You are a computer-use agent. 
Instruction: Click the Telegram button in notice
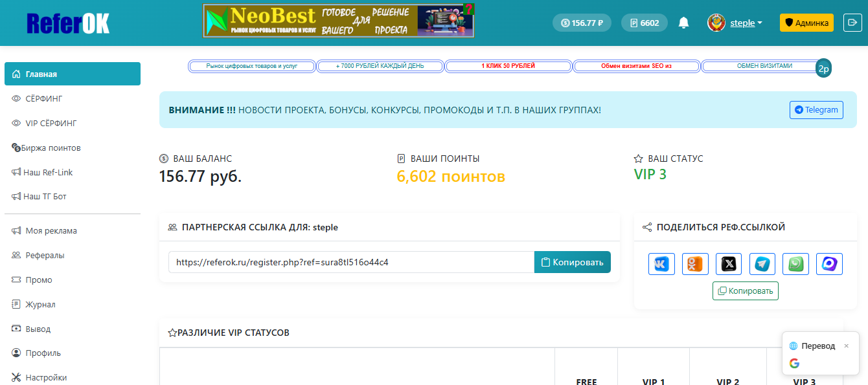816,110
